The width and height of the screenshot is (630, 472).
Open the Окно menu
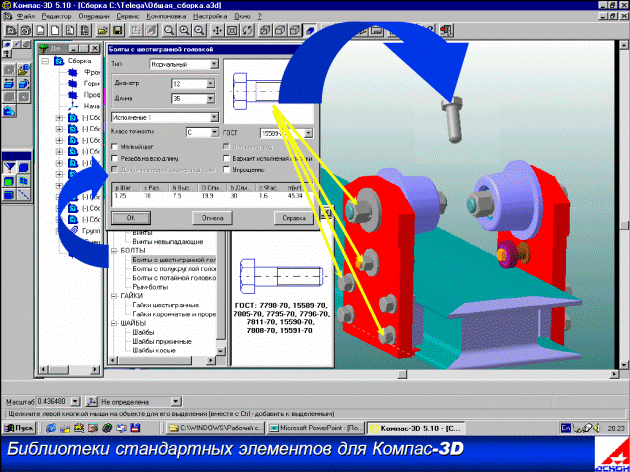point(242,16)
